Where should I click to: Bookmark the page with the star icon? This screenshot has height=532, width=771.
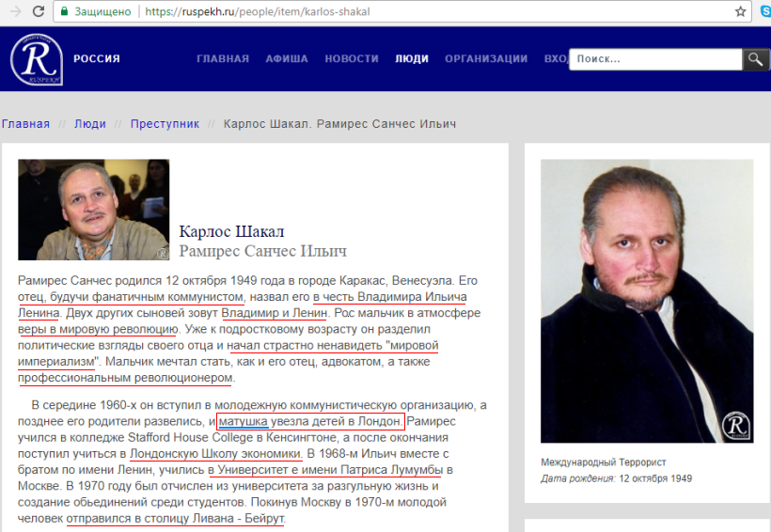(741, 11)
